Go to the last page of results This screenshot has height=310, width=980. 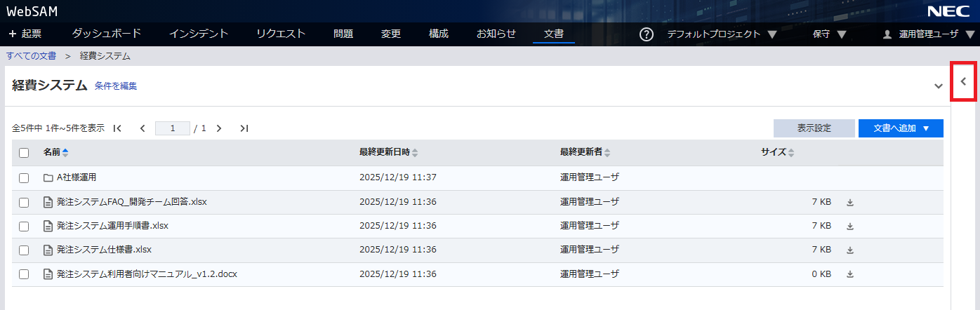(244, 128)
